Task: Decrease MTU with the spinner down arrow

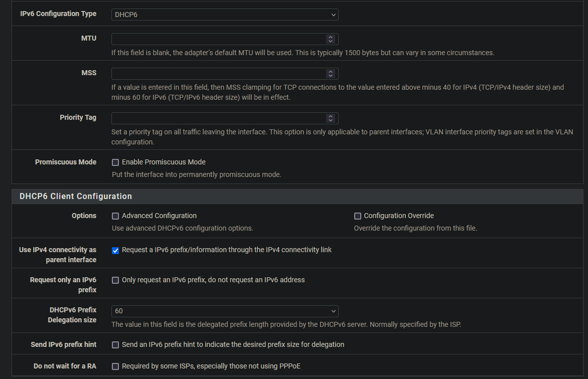Action: click(x=330, y=41)
